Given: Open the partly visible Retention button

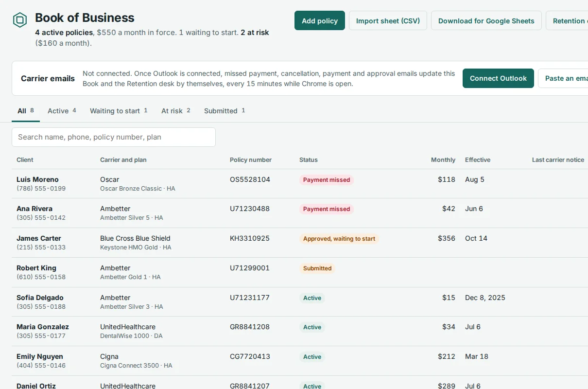Looking at the screenshot, I should [x=567, y=20].
